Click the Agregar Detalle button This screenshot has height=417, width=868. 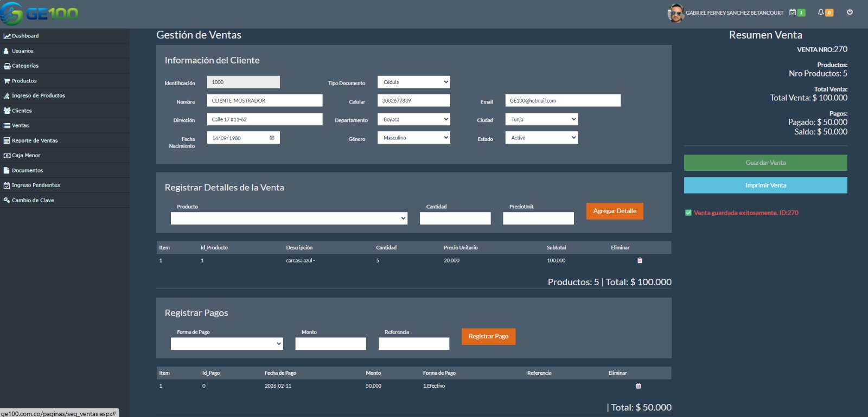pos(614,211)
